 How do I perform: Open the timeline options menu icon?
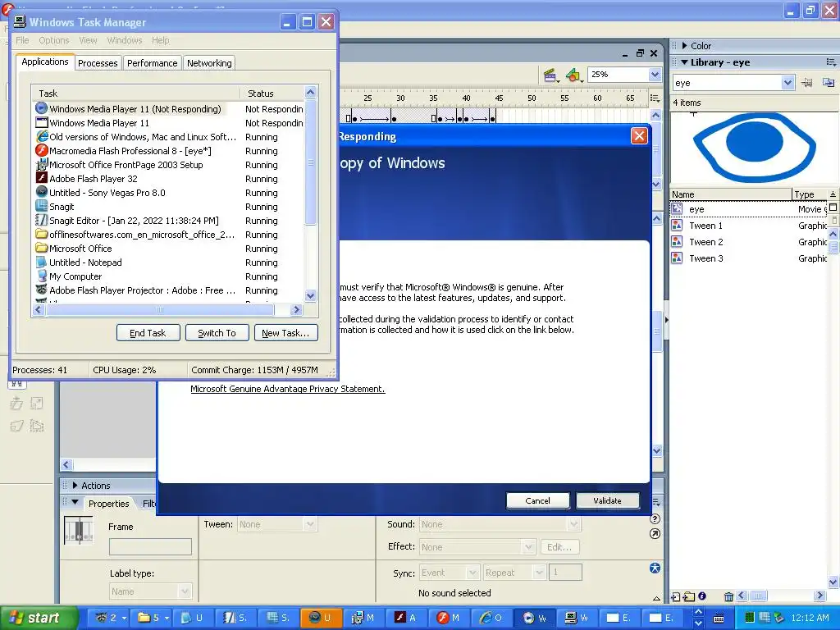tap(655, 98)
